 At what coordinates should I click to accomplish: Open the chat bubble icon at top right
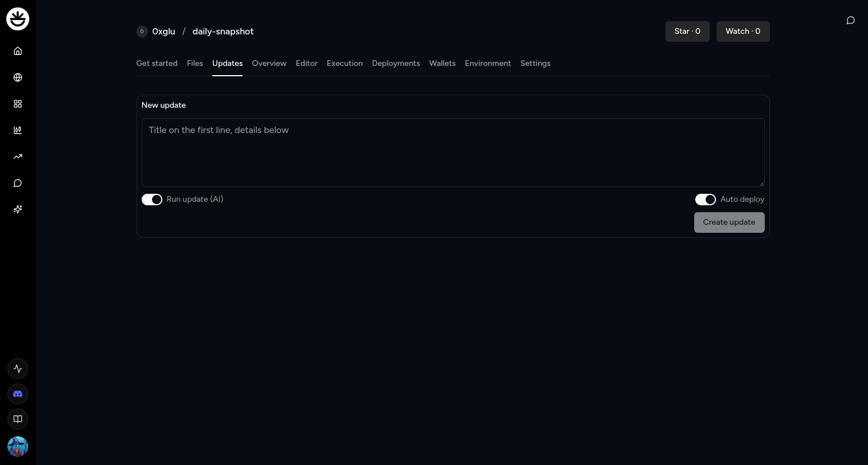[850, 21]
